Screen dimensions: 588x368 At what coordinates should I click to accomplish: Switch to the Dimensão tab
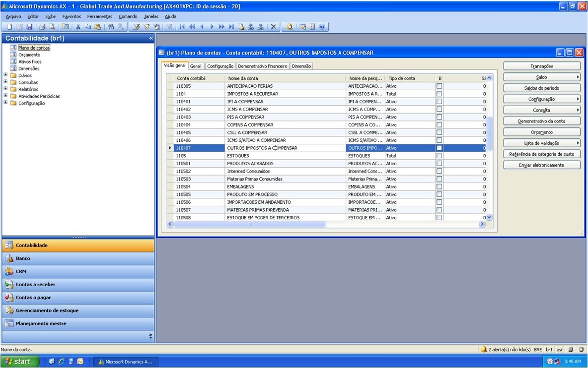click(301, 66)
